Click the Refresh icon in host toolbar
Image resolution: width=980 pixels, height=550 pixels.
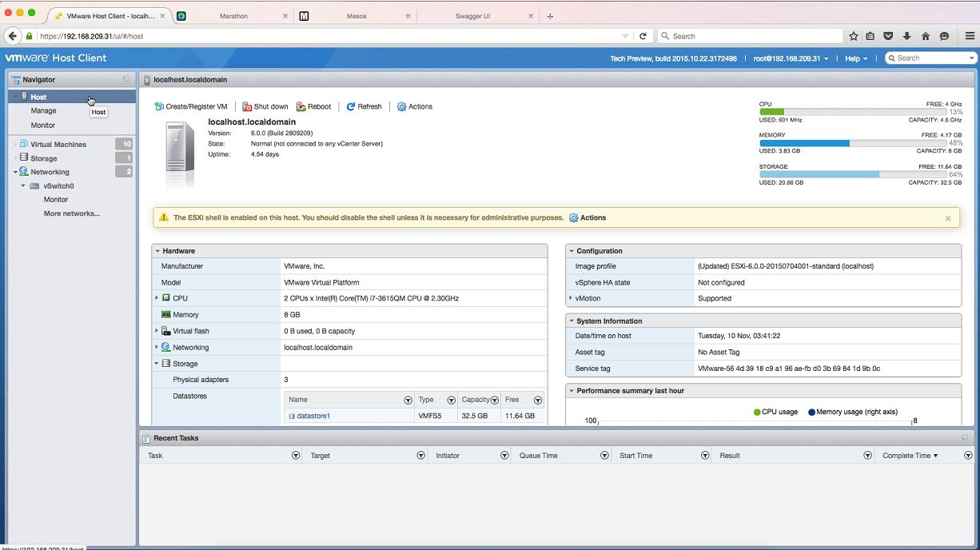tap(351, 106)
